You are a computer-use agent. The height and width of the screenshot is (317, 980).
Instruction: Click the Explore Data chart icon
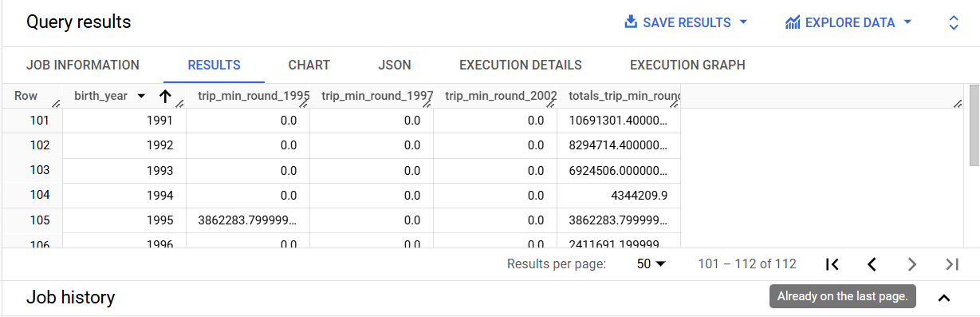[793, 22]
